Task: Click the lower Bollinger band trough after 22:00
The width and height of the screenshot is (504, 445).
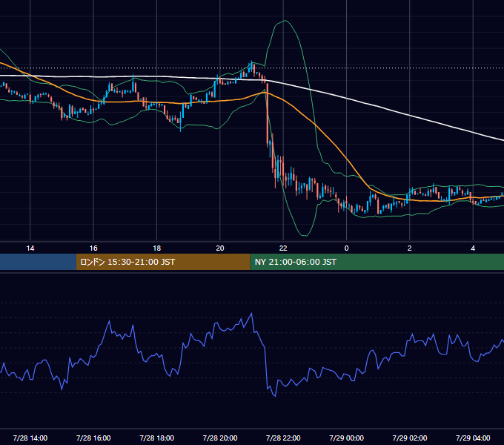Action: (304, 235)
